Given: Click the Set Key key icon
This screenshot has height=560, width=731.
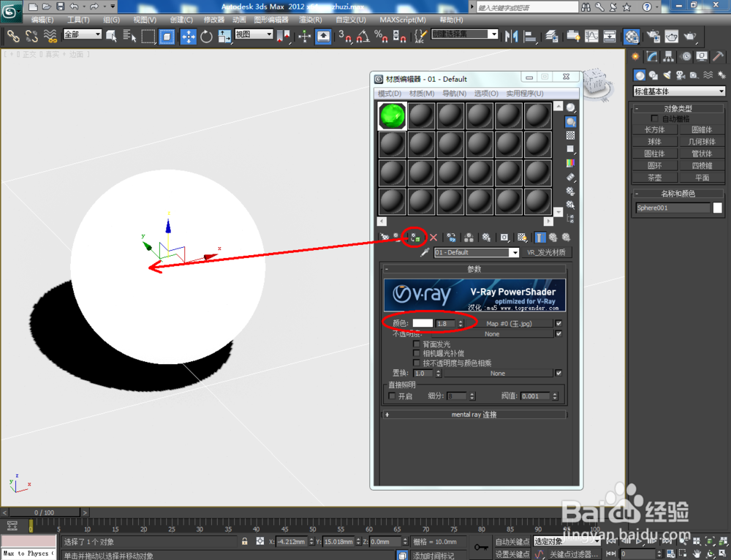Looking at the screenshot, I should [481, 548].
